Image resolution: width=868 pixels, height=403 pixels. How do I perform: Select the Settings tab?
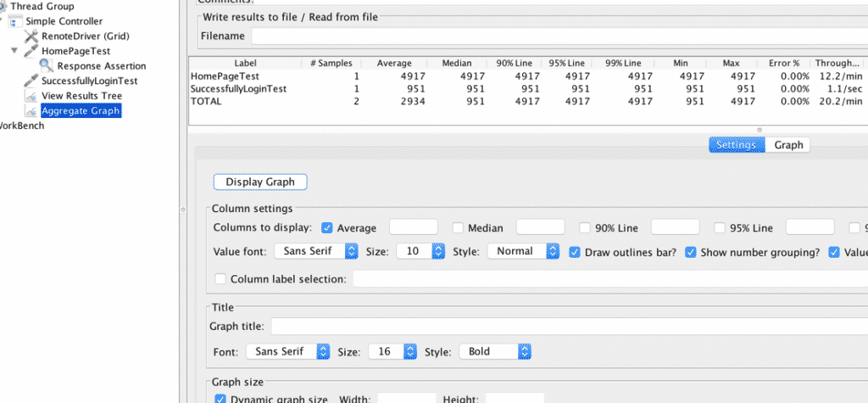pyautogui.click(x=735, y=145)
